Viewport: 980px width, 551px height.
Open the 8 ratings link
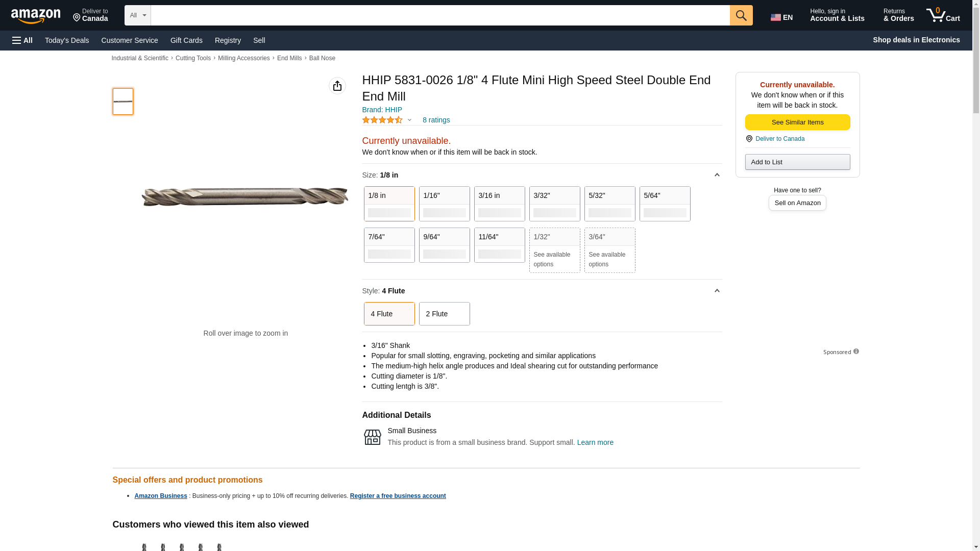[x=436, y=120]
